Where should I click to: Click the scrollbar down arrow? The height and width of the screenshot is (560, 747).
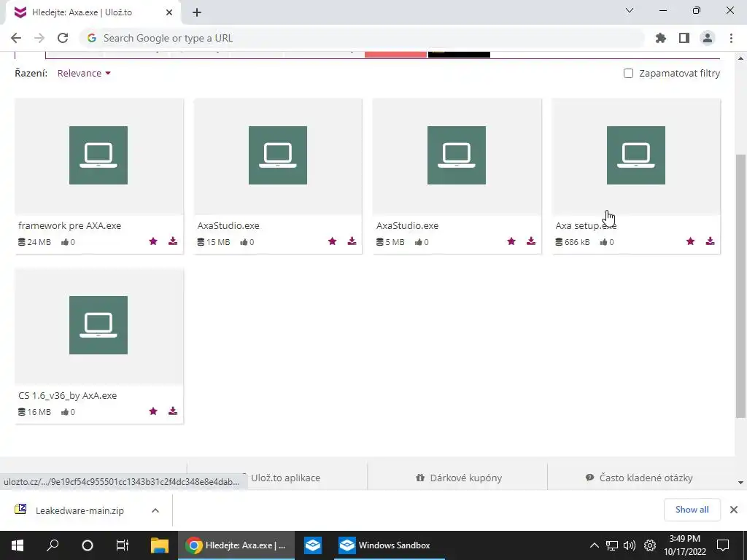[x=740, y=483]
